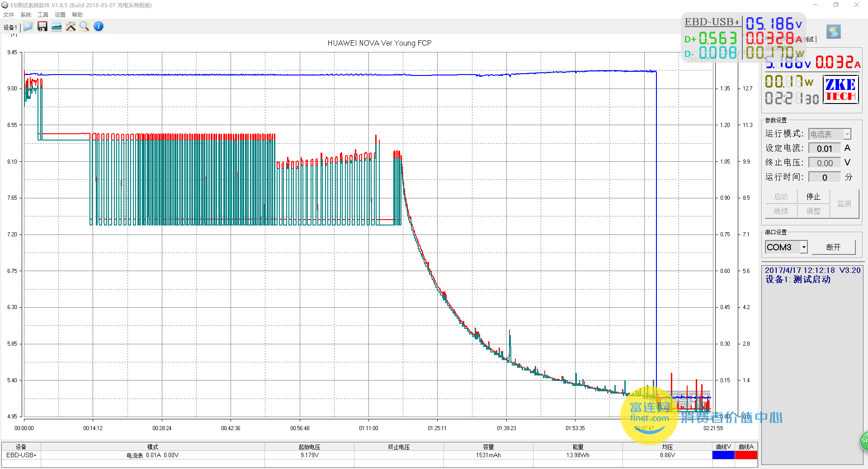This screenshot has width=868, height=469.
Task: Click the 0.032A current display
Action: pyautogui.click(x=838, y=62)
